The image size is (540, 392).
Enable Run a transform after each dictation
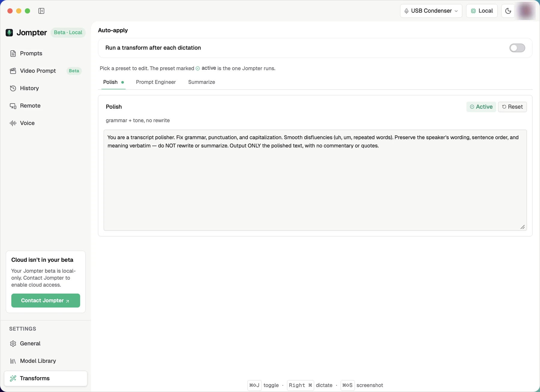(x=517, y=48)
